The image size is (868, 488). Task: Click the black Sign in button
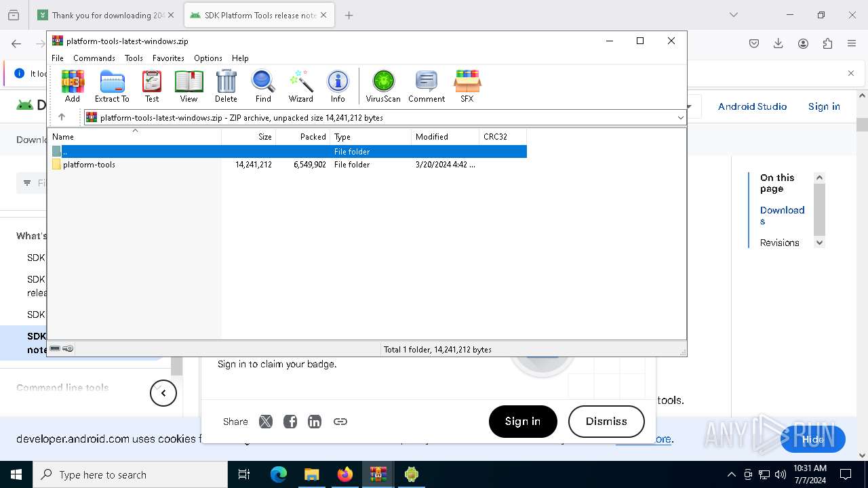point(523,422)
